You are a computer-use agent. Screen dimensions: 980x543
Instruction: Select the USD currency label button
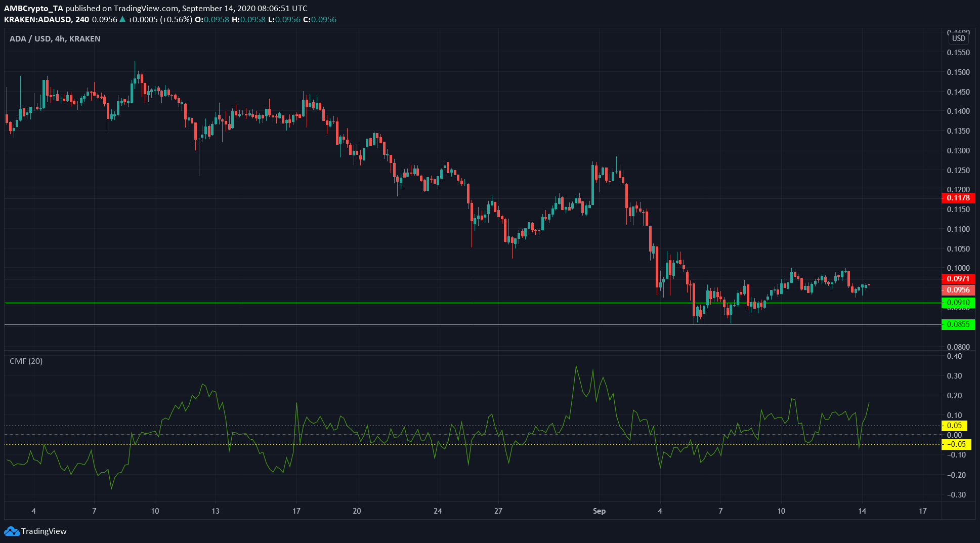point(958,38)
